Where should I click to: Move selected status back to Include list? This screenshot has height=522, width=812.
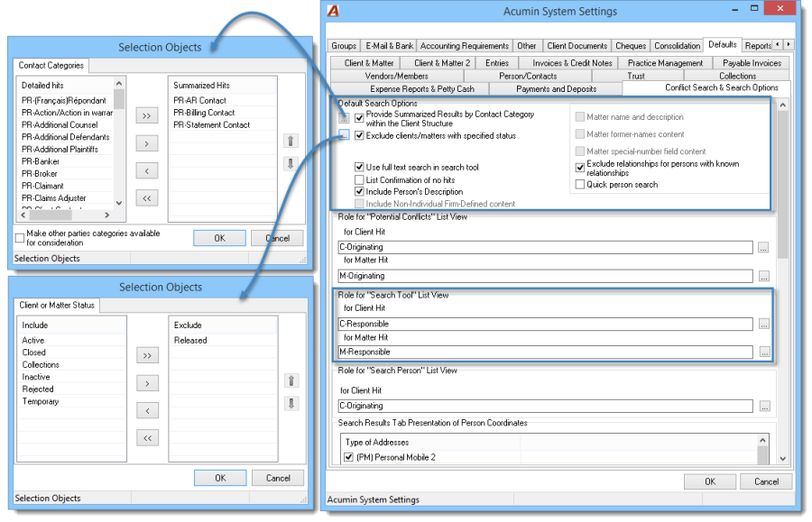[148, 411]
